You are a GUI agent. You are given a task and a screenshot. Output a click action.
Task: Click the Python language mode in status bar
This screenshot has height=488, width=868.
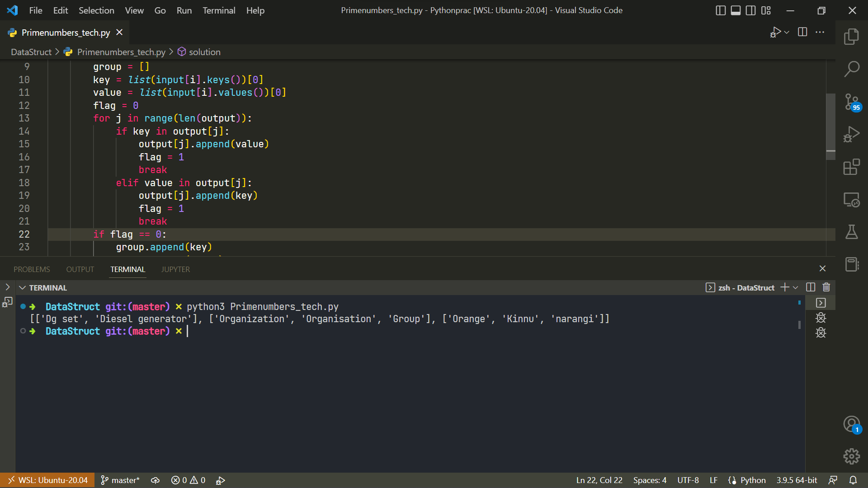[x=753, y=480]
